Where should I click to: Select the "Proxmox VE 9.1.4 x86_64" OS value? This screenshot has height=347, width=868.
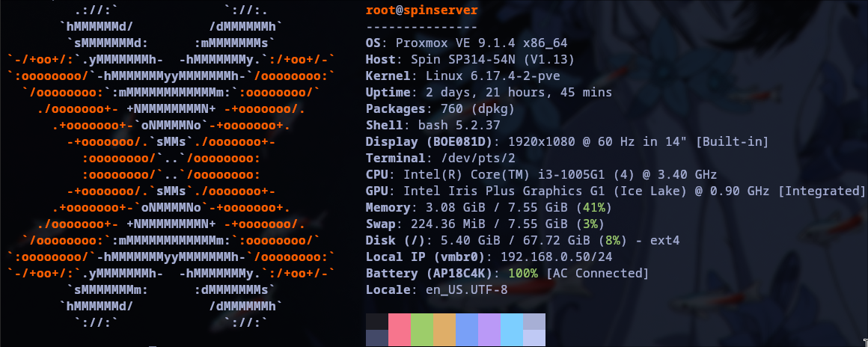481,43
